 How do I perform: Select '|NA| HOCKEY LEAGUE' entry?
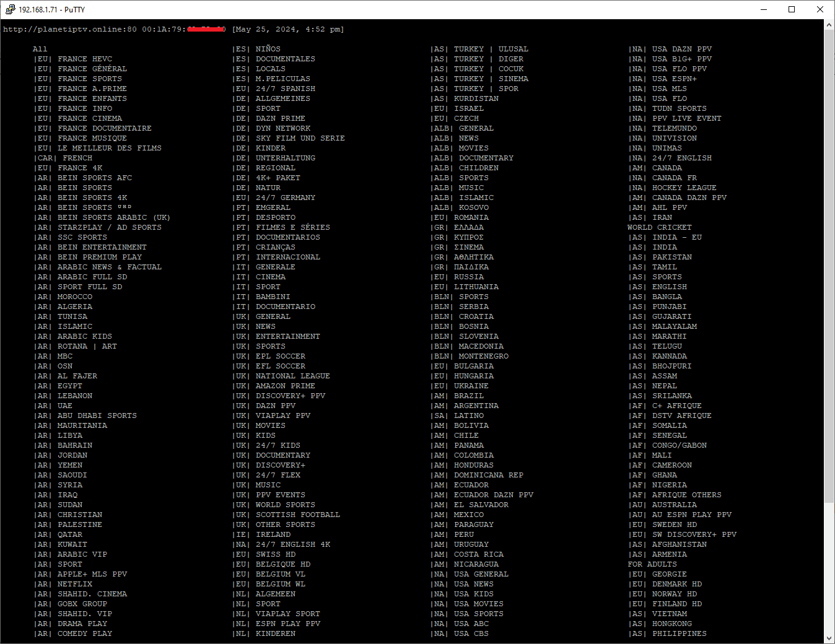[x=673, y=188]
